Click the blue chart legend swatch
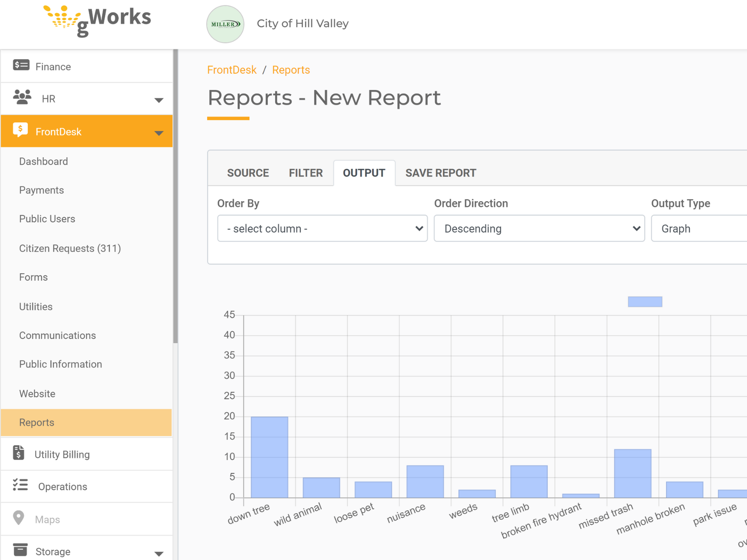The width and height of the screenshot is (747, 560). coord(645,301)
